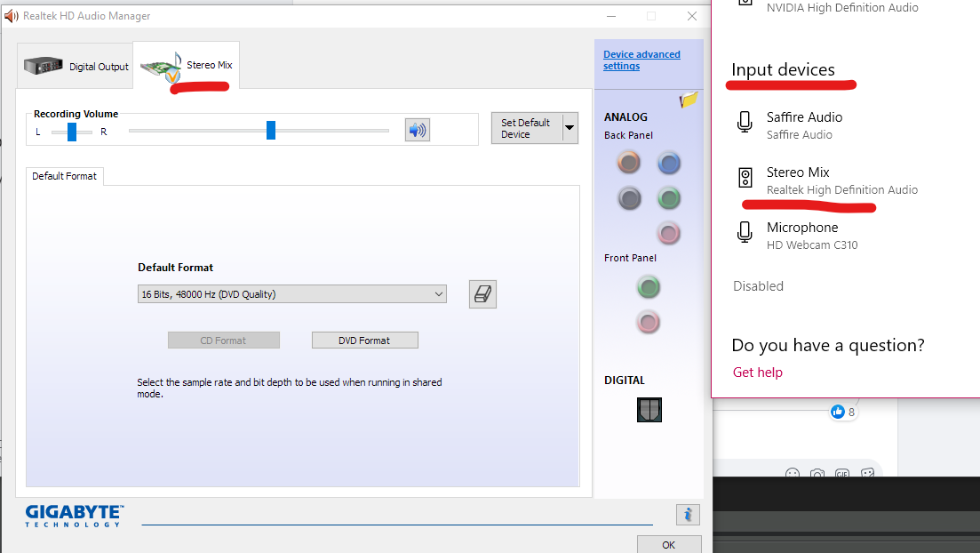Viewport: 980px width, 553px height.
Task: Open the Default Format sample rate dropdown
Action: (292, 294)
